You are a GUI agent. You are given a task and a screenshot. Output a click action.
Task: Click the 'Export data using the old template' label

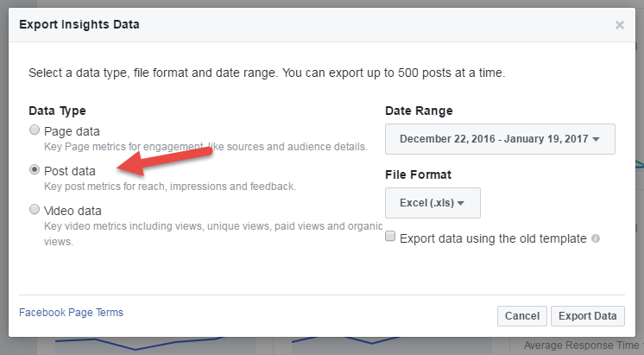pos(493,238)
